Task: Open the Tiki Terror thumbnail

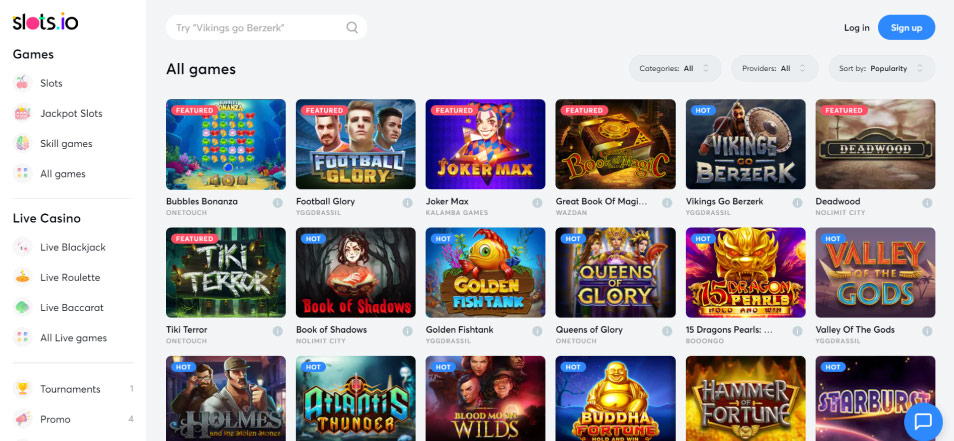Action: pos(226,273)
